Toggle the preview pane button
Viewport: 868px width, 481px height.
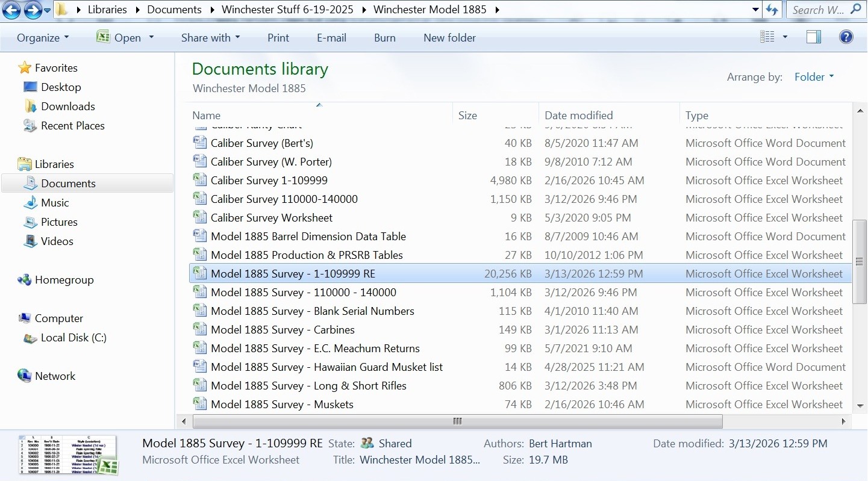(x=813, y=37)
